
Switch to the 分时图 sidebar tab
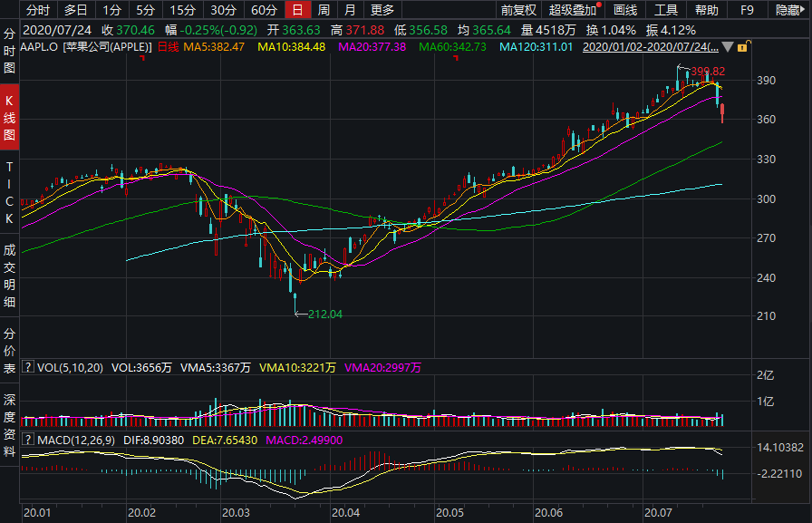click(x=9, y=51)
